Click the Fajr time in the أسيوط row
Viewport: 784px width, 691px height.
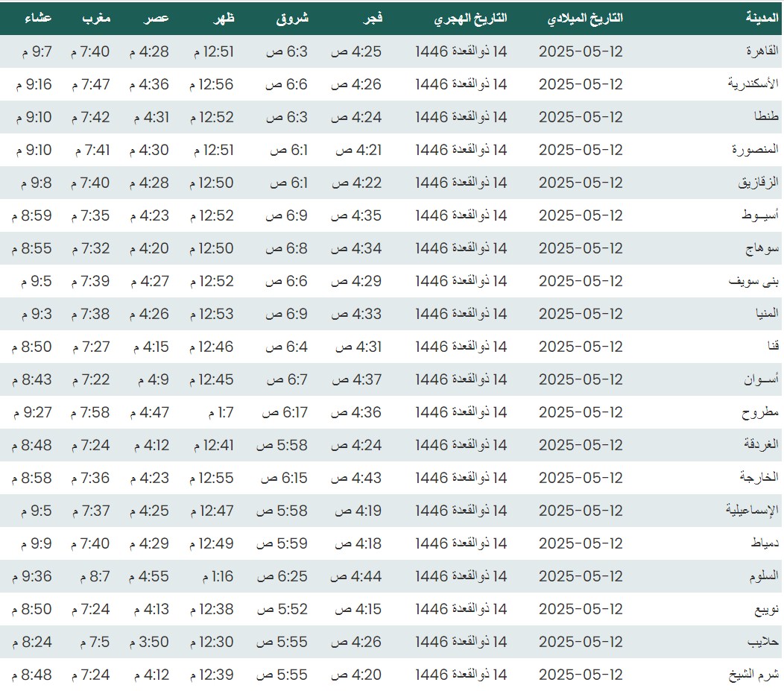coord(356,215)
